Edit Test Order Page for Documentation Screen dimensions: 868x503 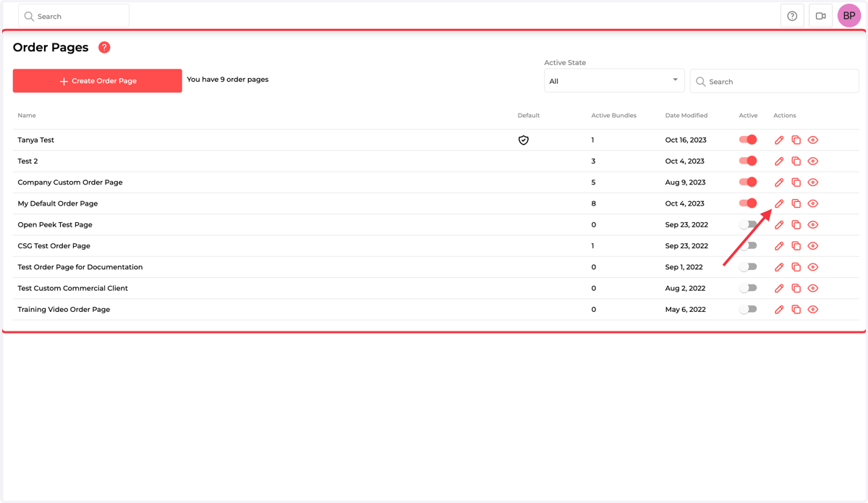click(779, 267)
